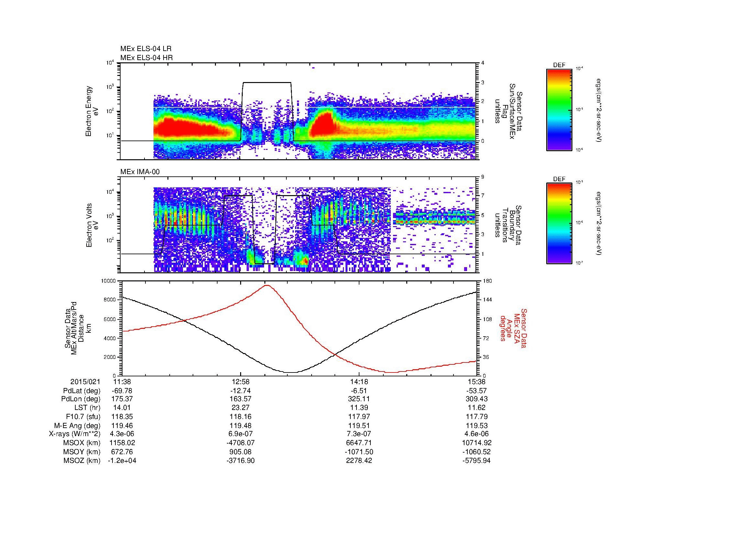The width and height of the screenshot is (756, 534).
Task: Click the flat top of the ELS flag step line
Action: point(267,83)
